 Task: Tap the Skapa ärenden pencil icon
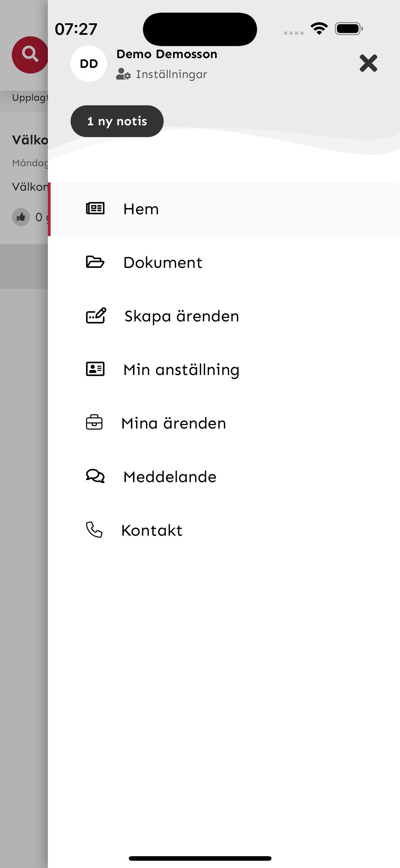96,315
